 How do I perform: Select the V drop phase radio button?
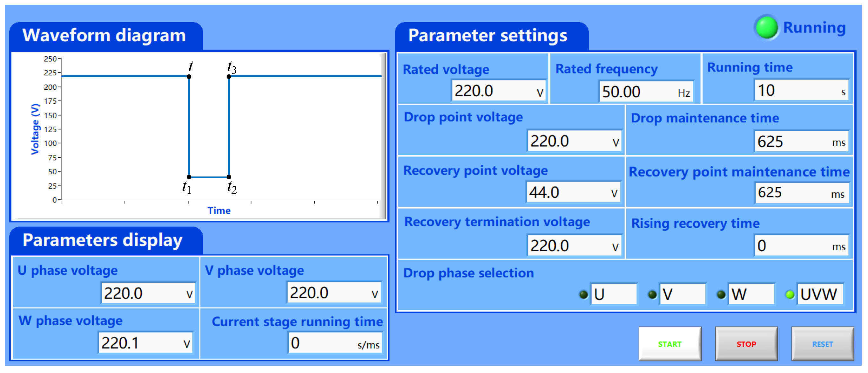[652, 294]
